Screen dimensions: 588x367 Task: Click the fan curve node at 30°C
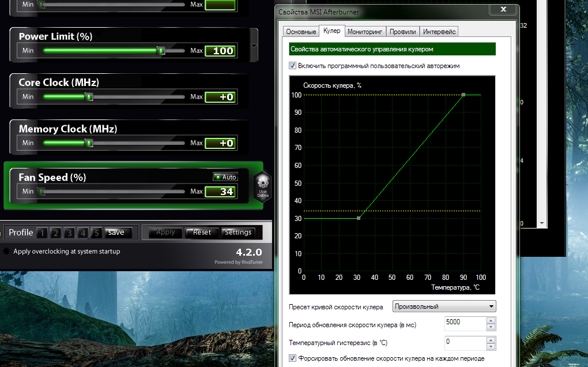click(359, 218)
